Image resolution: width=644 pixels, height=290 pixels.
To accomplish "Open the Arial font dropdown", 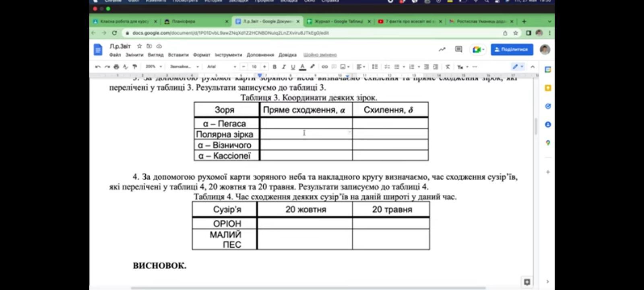I will coord(221,67).
